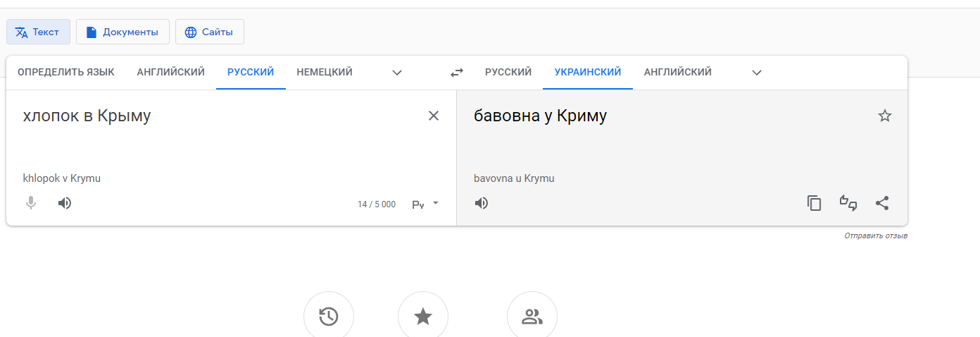Expand more target languages
The image size is (980, 337).
[x=757, y=73]
